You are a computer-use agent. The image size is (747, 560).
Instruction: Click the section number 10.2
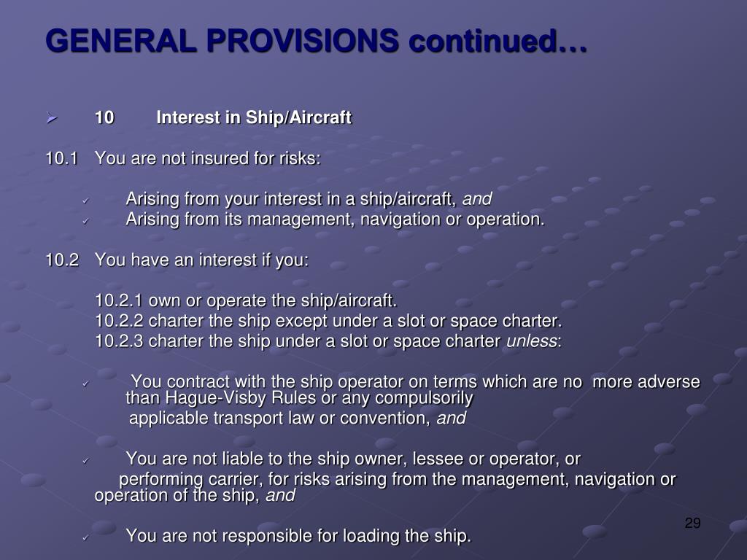click(x=63, y=260)
